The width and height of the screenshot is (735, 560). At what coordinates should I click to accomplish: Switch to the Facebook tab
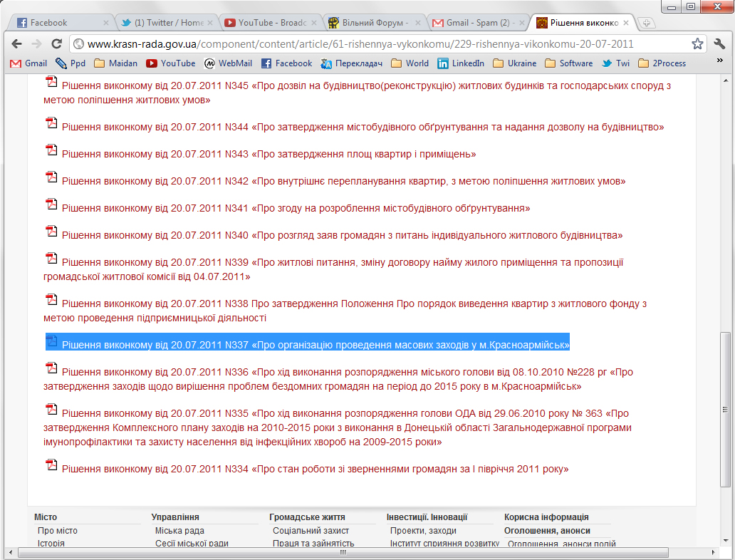coord(57,23)
